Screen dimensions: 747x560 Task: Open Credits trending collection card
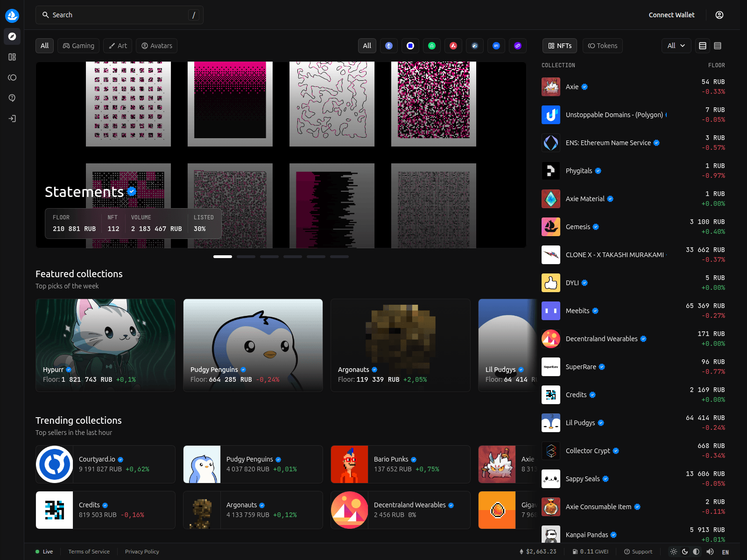106,510
